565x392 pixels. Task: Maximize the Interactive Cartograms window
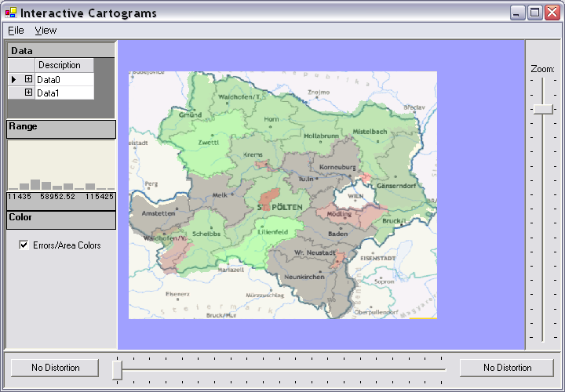(x=534, y=13)
